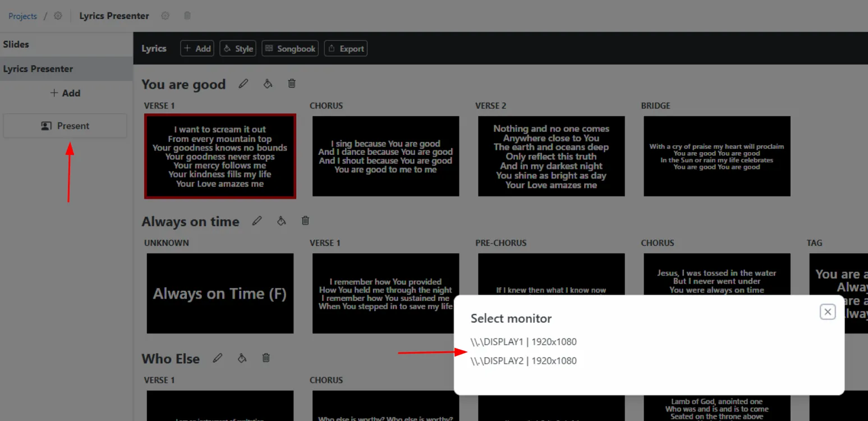Screen dimensions: 868x421
Task: Edit the Who Else song with the pencil icon
Action: (218, 358)
